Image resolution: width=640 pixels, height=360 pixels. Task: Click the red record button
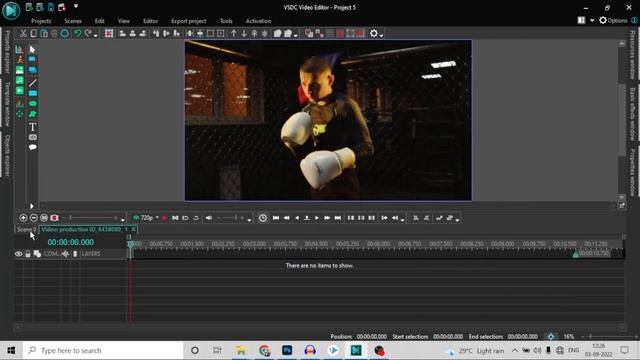[x=164, y=218]
